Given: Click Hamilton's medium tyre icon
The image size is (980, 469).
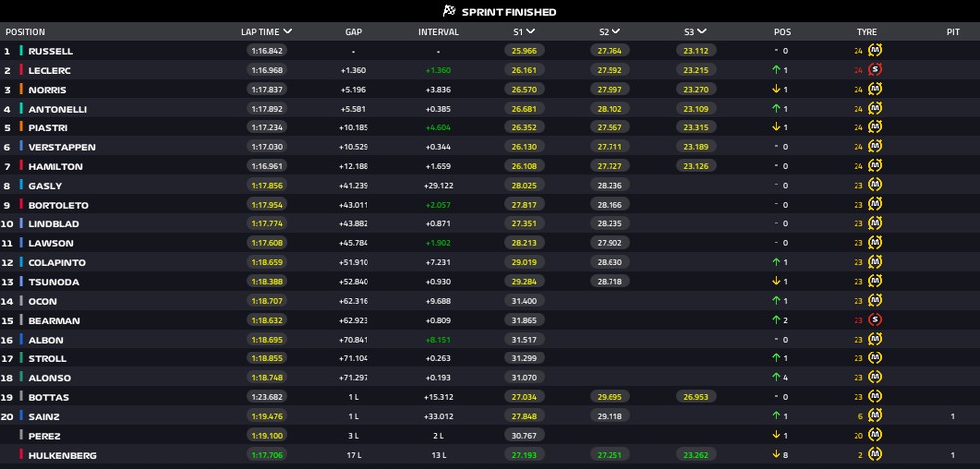Looking at the screenshot, I should [875, 166].
